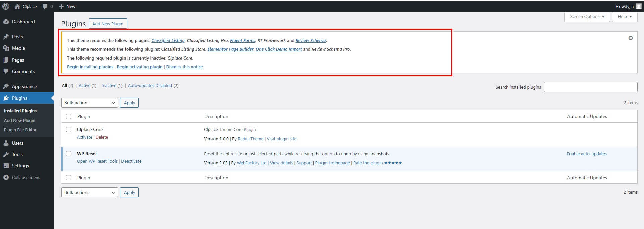Click the Add New Plugin button
The height and width of the screenshot is (229, 644).
point(108,24)
